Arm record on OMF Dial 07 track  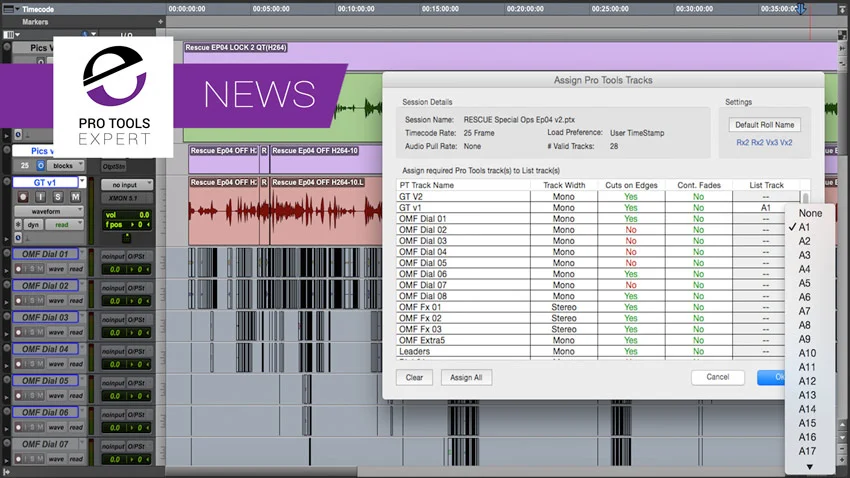(x=18, y=459)
